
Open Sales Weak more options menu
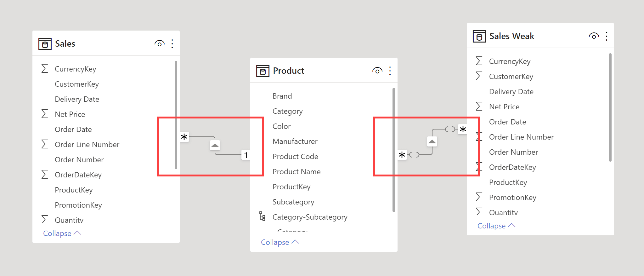click(x=607, y=36)
